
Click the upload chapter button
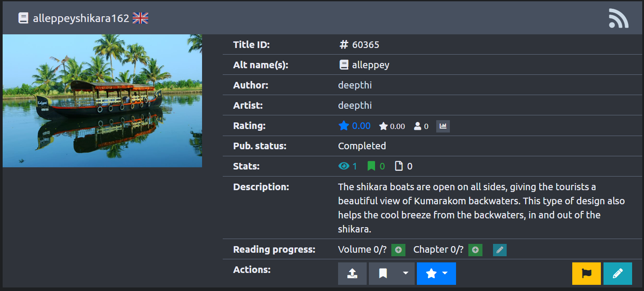coord(352,274)
